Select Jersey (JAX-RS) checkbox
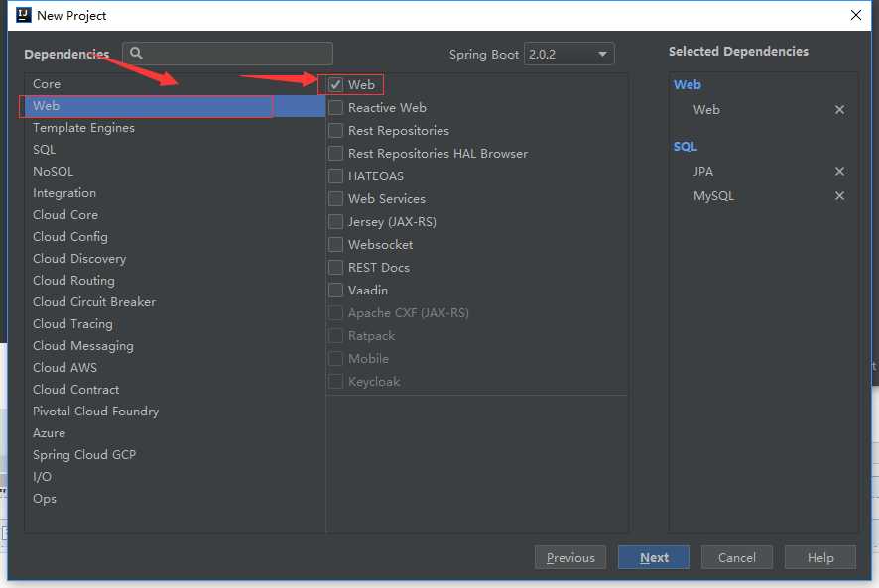This screenshot has width=879, height=588. coord(335,222)
